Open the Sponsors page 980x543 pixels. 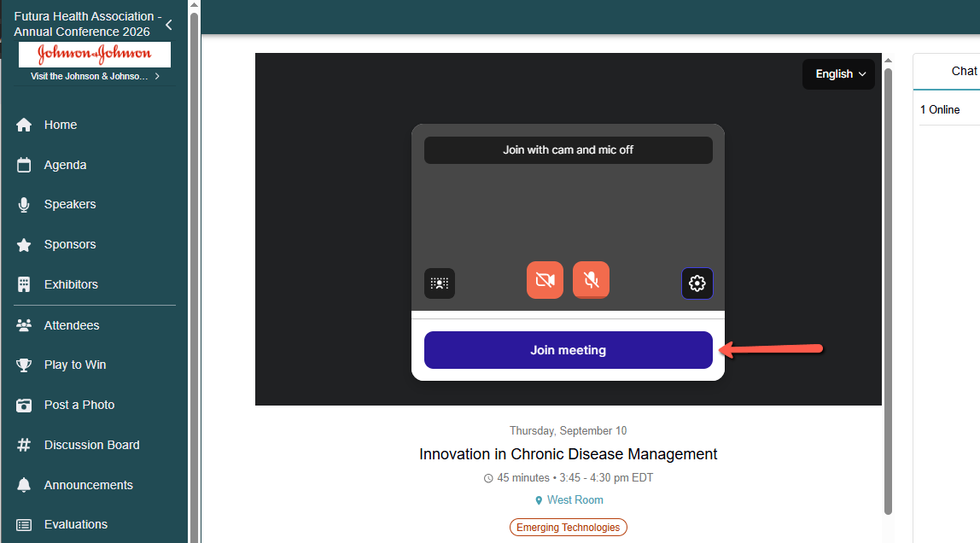[68, 244]
